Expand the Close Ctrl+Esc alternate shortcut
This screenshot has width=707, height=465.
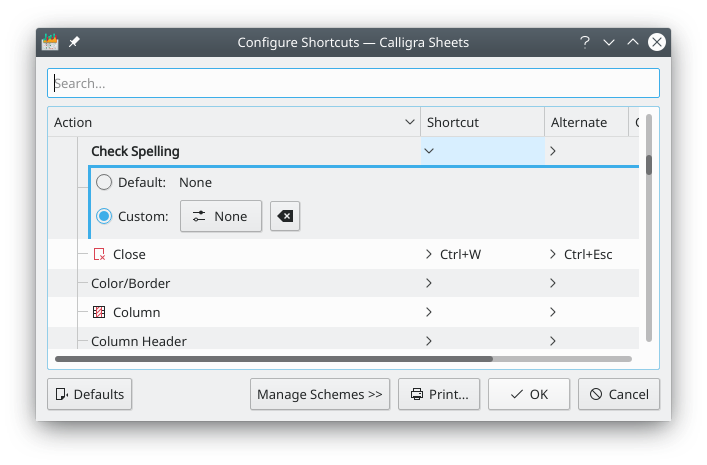coord(553,255)
